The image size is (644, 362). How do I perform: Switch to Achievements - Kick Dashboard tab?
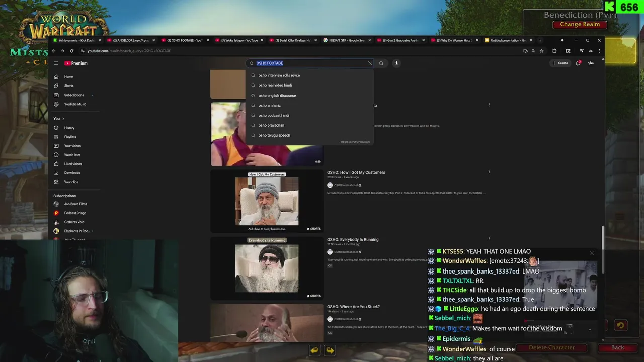(x=76, y=40)
